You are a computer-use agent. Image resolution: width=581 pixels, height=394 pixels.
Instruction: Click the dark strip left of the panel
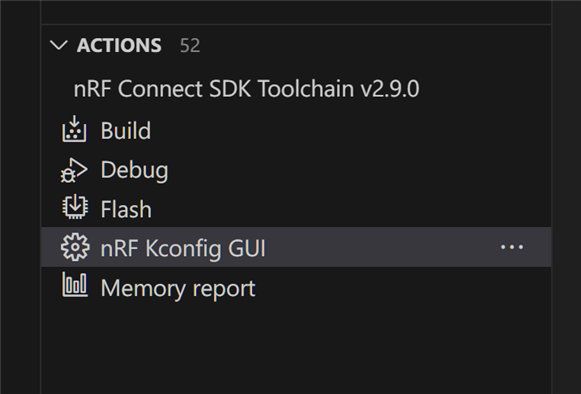[20, 197]
